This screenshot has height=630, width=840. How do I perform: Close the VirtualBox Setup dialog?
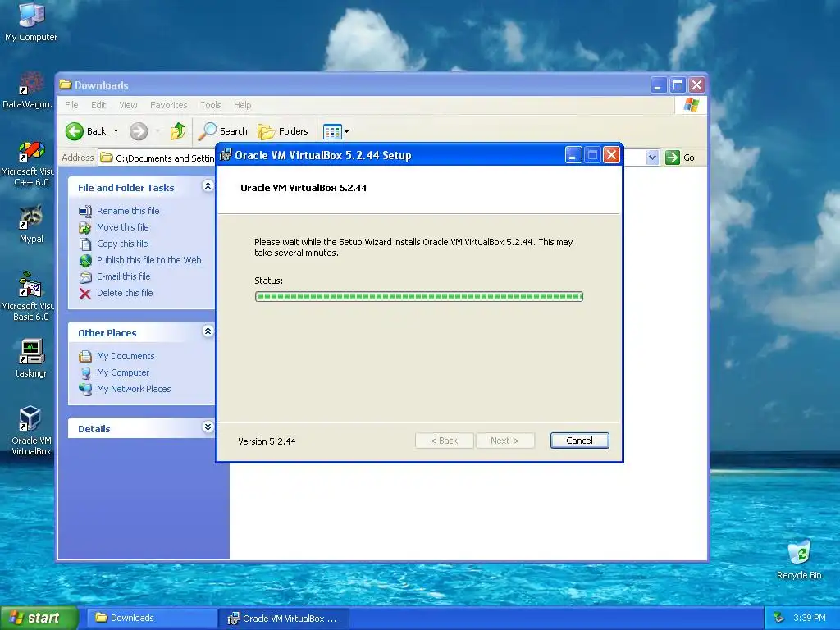tap(611, 155)
